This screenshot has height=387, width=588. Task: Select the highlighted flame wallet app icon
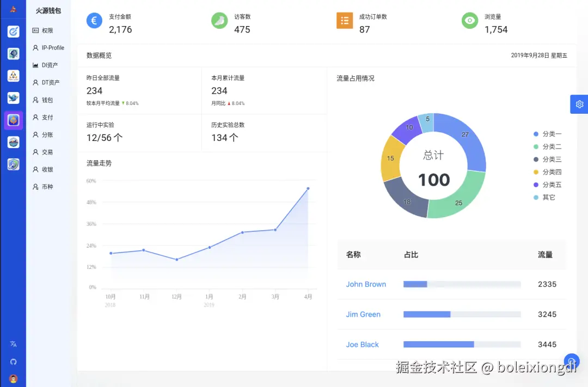(14, 120)
